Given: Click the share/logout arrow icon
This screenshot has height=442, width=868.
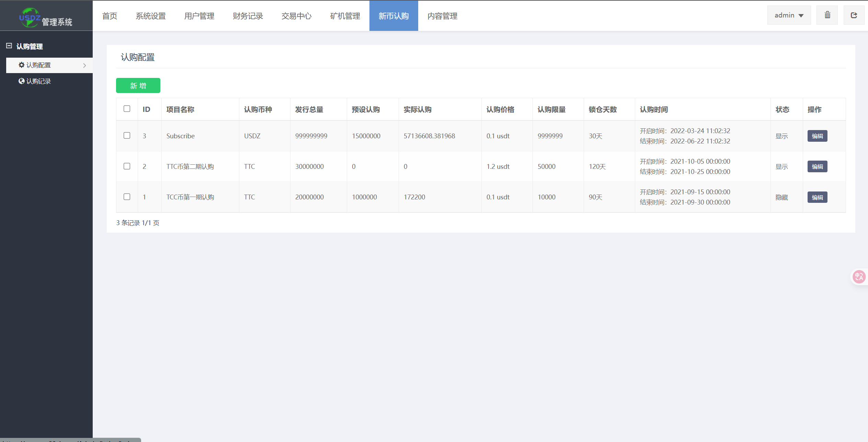Looking at the screenshot, I should [x=854, y=15].
